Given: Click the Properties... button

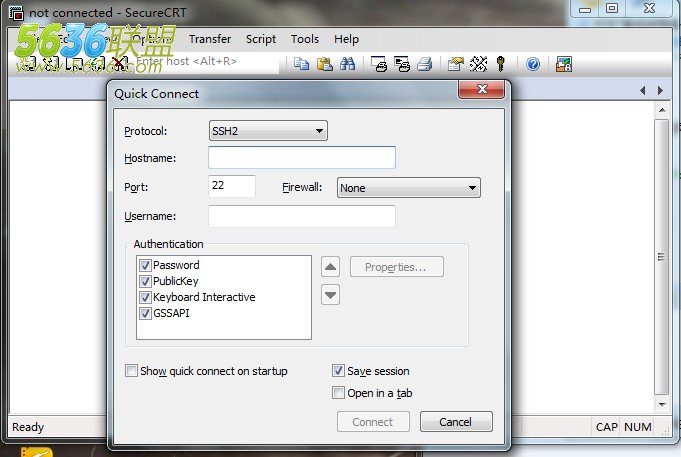Looking at the screenshot, I should coord(397,267).
